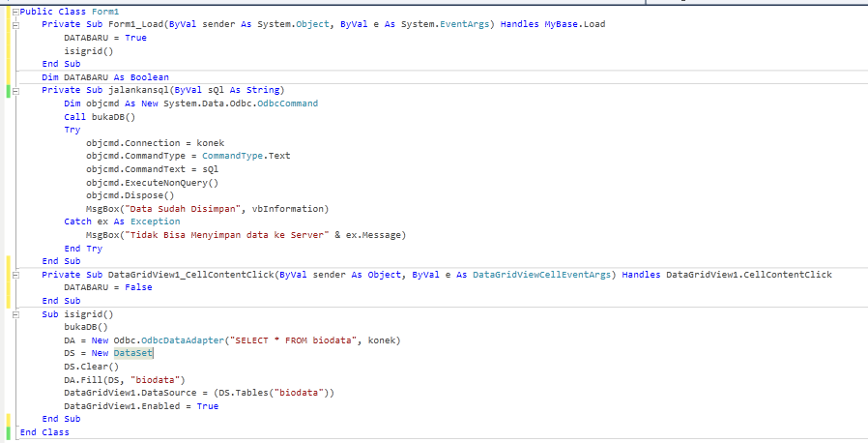Click the line DATABARU = True

click(105, 38)
